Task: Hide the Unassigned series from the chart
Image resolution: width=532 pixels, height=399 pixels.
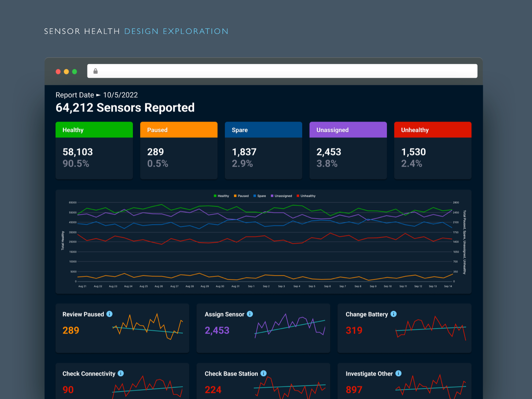Action: pyautogui.click(x=282, y=196)
